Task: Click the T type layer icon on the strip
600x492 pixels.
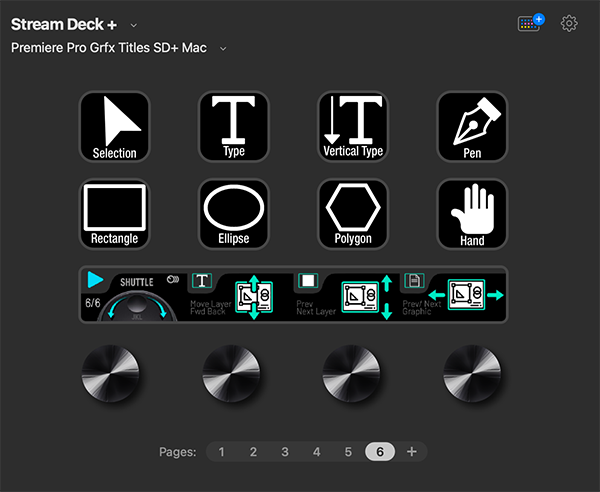Action: (202, 281)
